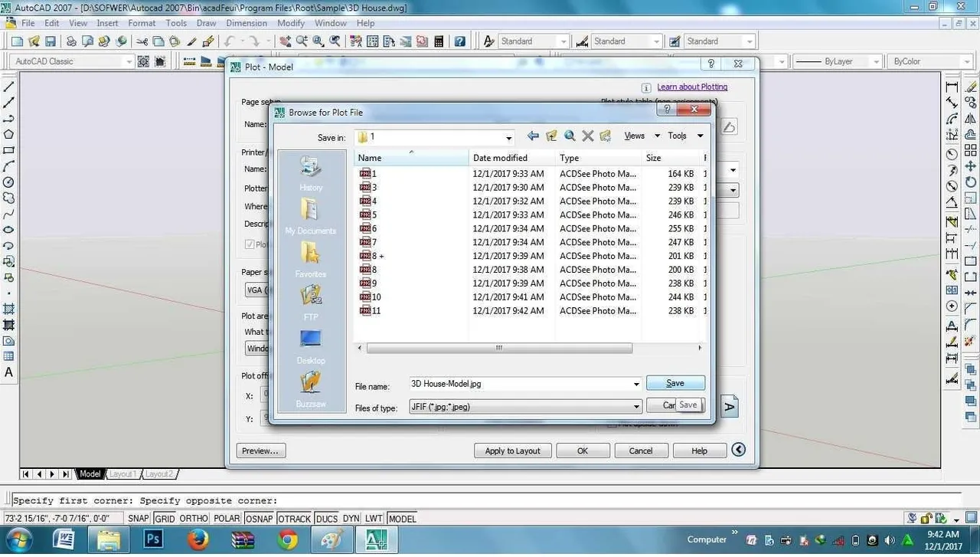The image size is (980, 557).
Task: Toggle OTRACK in status bar
Action: pyautogui.click(x=295, y=519)
